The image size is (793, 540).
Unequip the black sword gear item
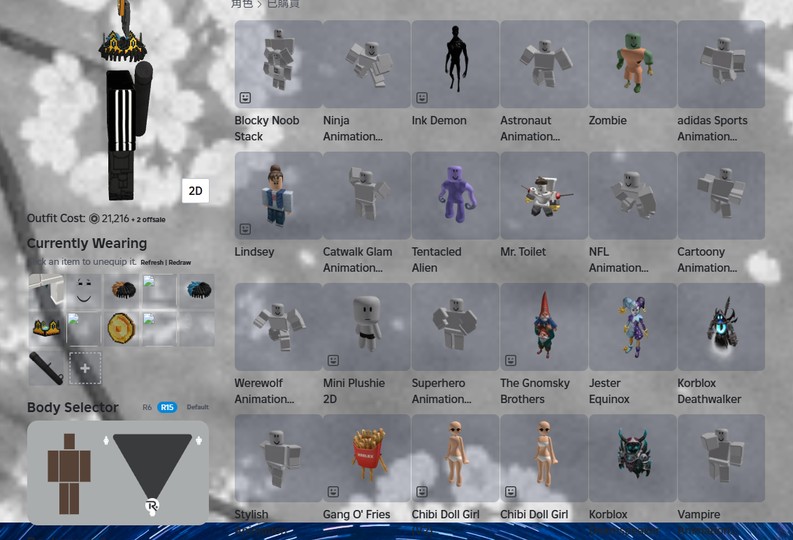tap(46, 367)
